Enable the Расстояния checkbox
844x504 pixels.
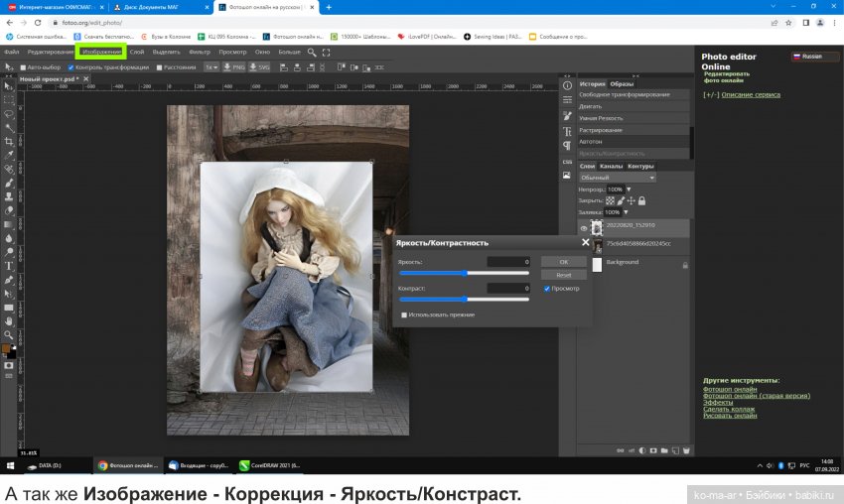point(159,67)
